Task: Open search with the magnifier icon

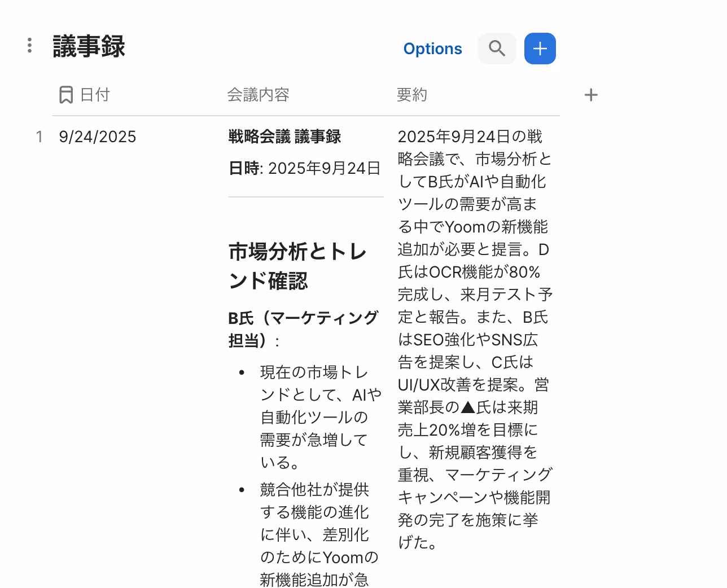Action: (x=497, y=49)
